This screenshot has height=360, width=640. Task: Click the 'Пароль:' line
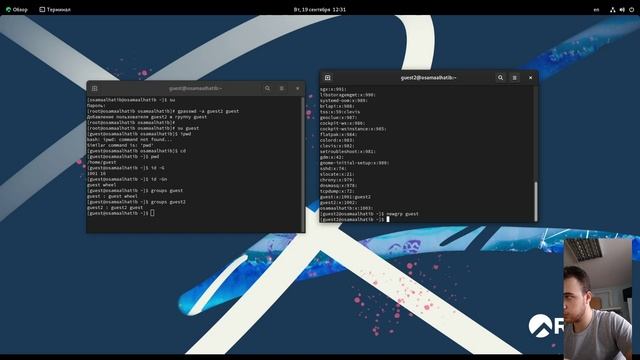(96, 105)
